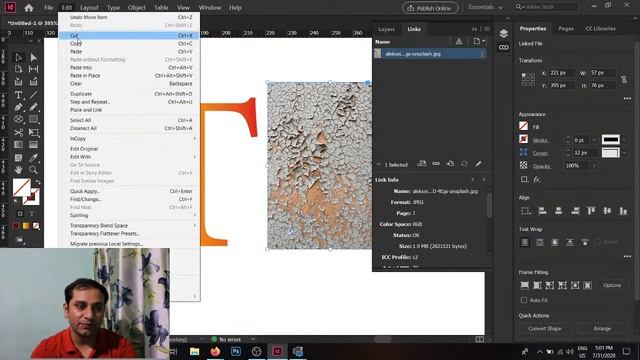Image resolution: width=640 pixels, height=360 pixels.
Task: Align left edges icon
Action: point(542,211)
